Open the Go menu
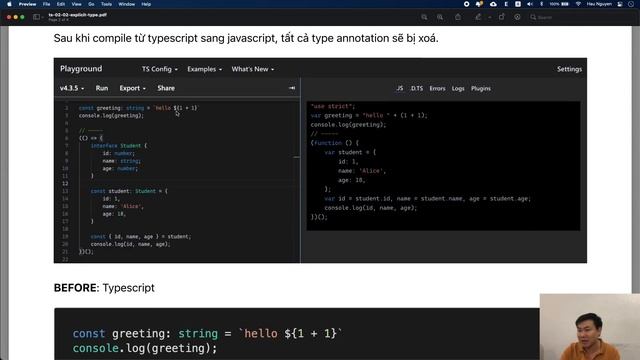 pos(91,4)
